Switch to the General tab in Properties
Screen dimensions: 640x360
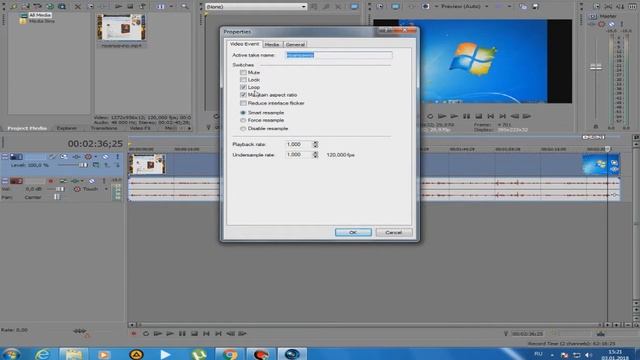295,44
